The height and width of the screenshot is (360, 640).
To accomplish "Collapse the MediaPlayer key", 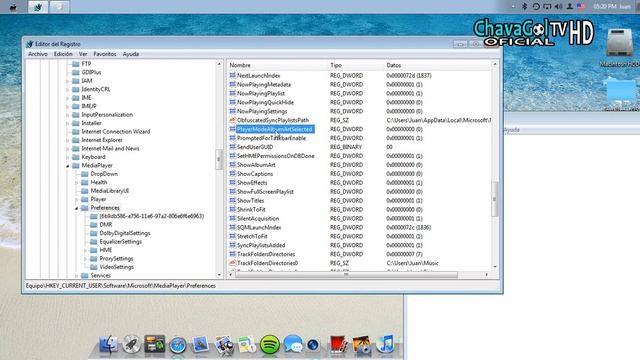I will [68, 166].
